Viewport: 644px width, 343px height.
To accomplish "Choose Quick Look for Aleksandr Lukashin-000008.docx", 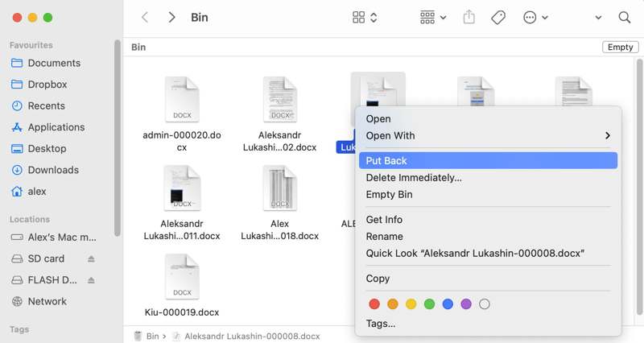I will click(488, 253).
